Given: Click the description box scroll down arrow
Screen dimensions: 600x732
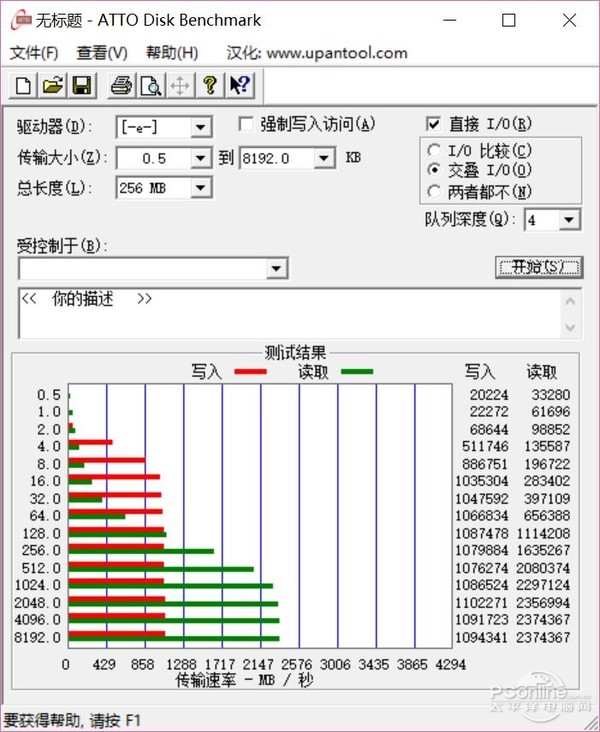Looking at the screenshot, I should [570, 327].
